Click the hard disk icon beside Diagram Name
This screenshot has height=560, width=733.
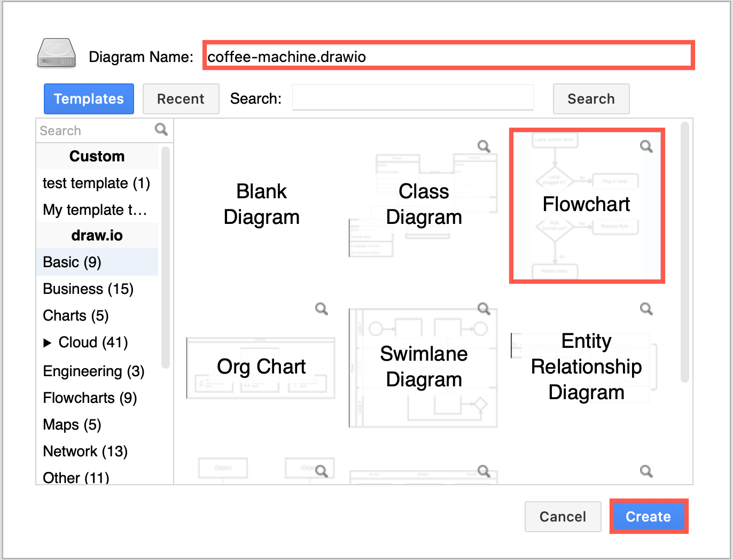click(x=56, y=53)
